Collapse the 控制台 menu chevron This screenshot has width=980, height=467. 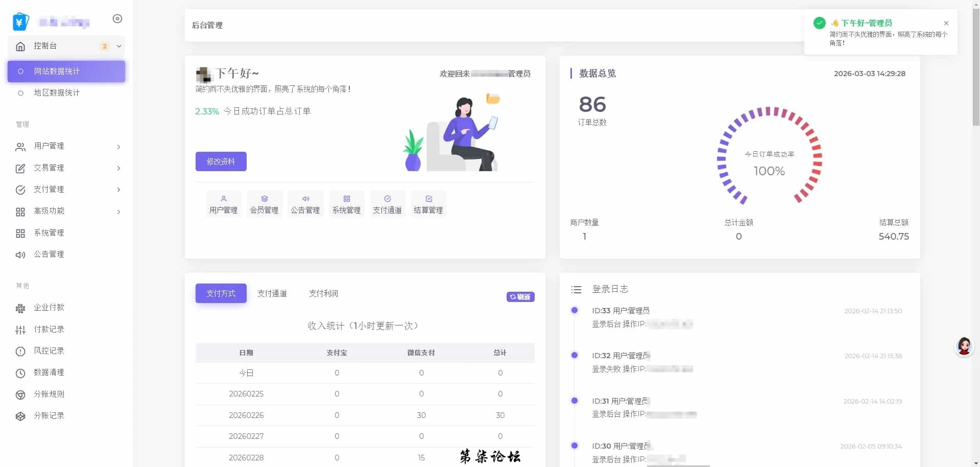(x=119, y=46)
